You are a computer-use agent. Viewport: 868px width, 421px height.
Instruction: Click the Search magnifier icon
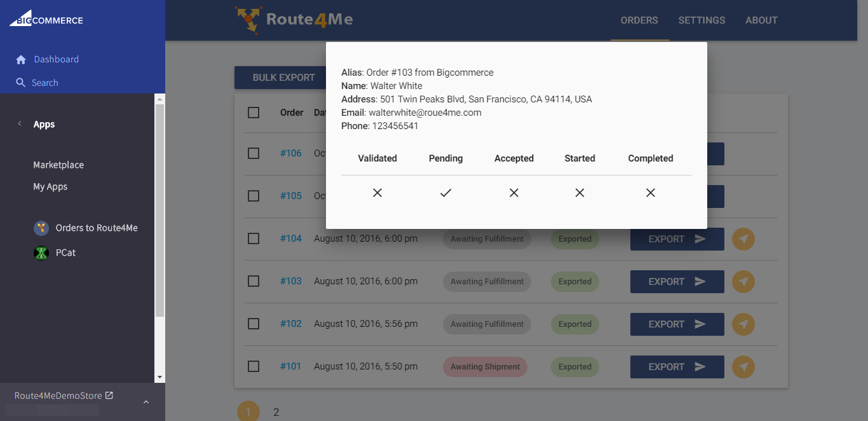click(x=21, y=83)
